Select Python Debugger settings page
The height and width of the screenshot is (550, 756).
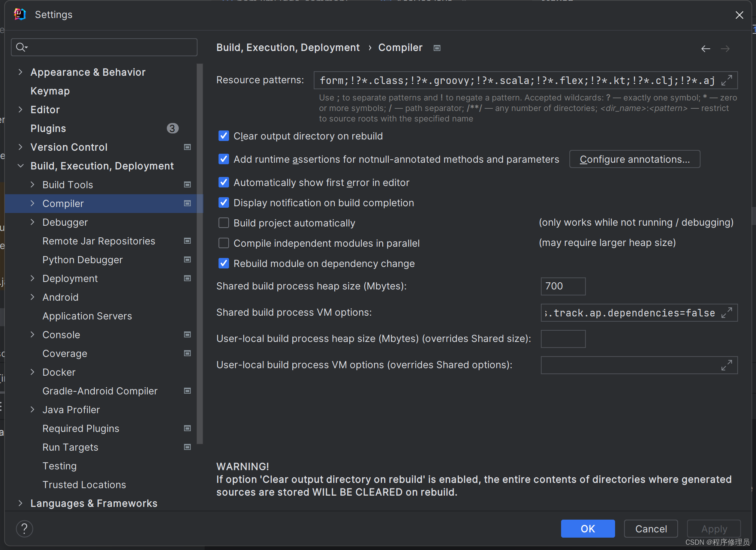[82, 260]
